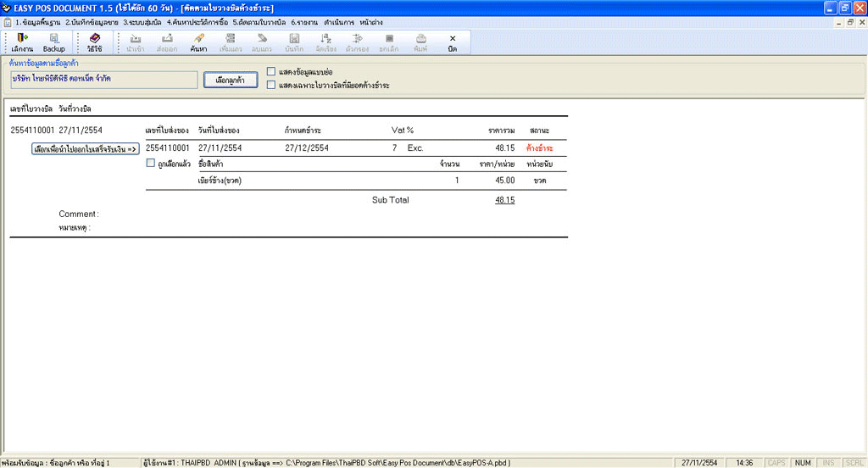Click the พิมพ์ (print) toolbar icon
Image resolution: width=868 pixels, height=468 pixels.
[420, 42]
